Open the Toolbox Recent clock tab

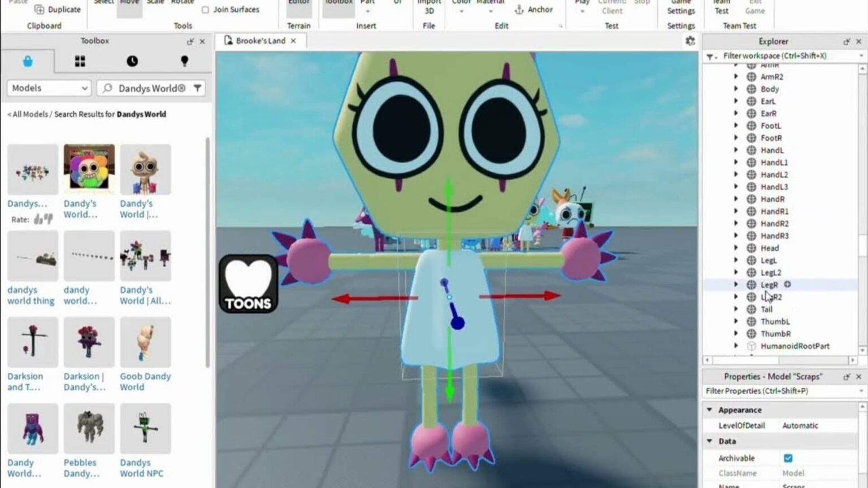pos(132,61)
